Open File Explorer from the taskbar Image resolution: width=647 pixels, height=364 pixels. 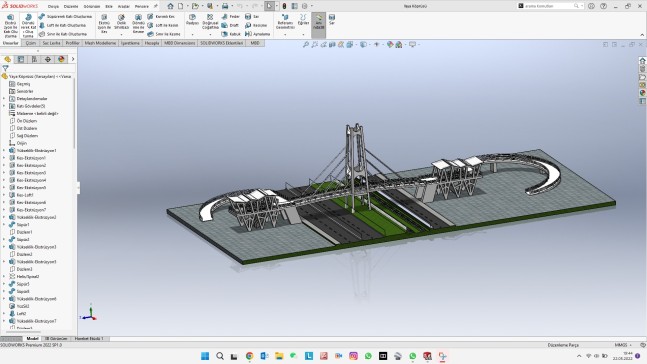(279, 356)
